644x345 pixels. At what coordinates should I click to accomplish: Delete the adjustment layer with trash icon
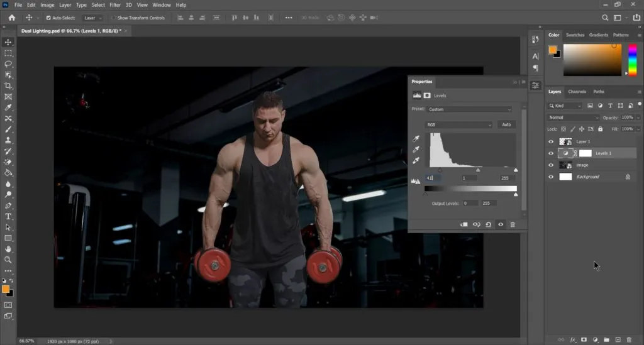click(513, 224)
